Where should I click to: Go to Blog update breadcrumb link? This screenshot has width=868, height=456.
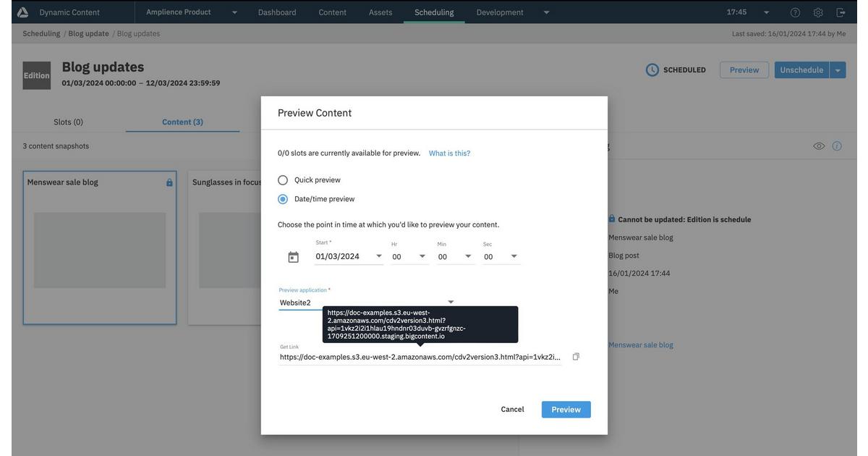click(88, 33)
